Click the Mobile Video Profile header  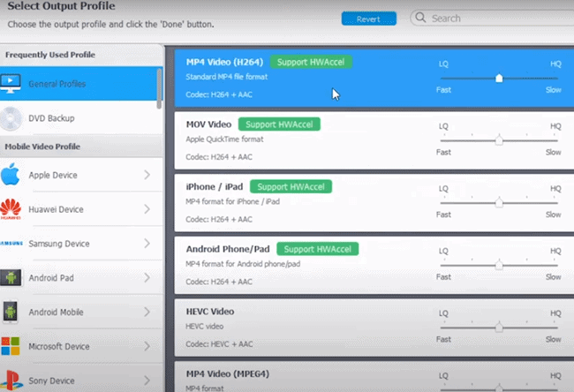pyautogui.click(x=42, y=147)
